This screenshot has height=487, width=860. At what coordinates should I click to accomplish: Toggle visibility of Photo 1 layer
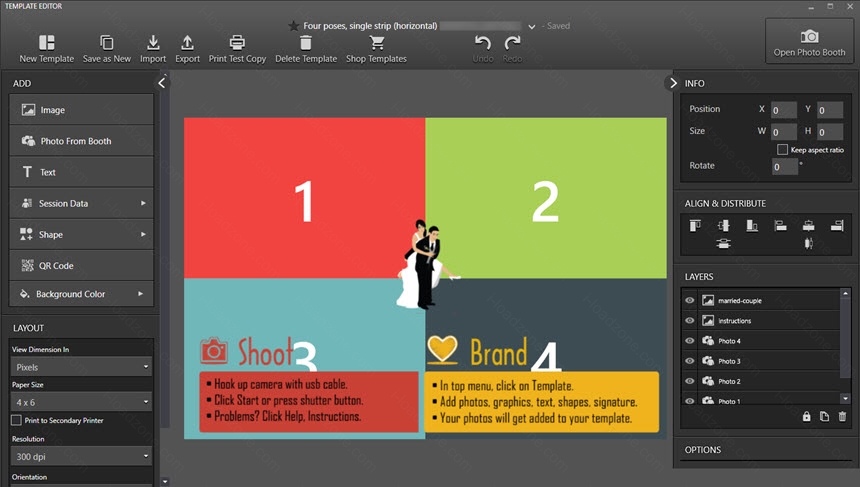coord(690,401)
